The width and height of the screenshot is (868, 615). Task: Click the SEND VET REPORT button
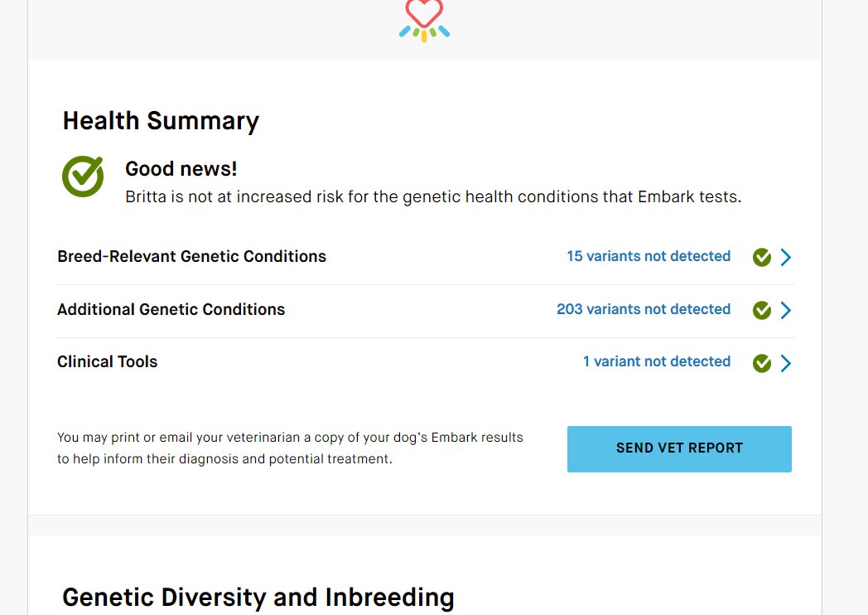(679, 448)
